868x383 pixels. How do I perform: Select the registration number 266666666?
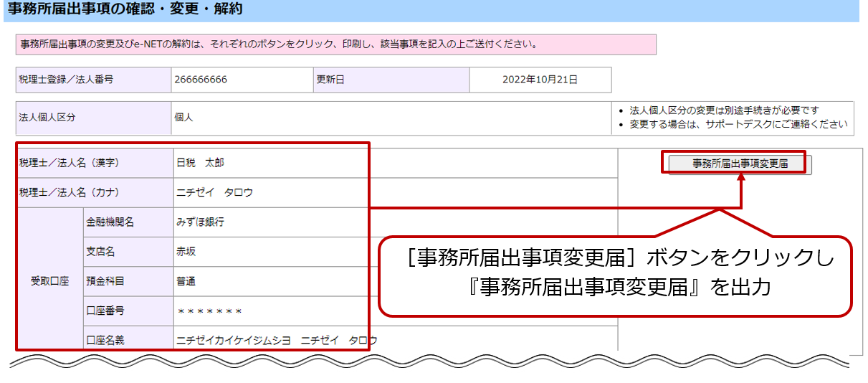click(x=201, y=80)
